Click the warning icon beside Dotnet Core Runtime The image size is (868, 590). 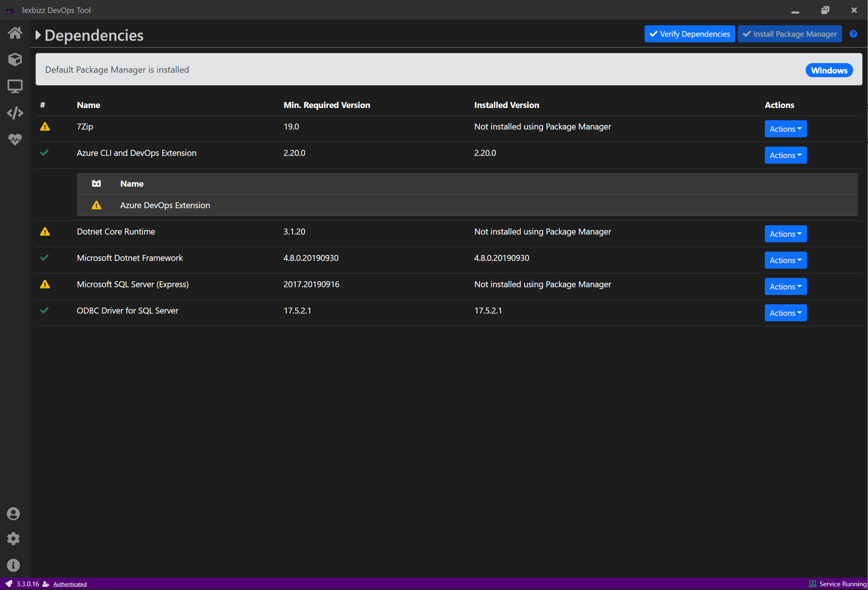45,232
